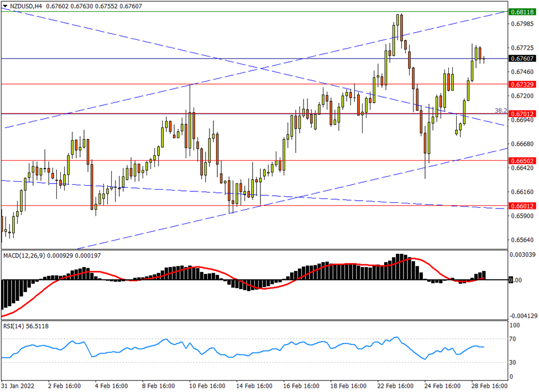Select the 0.66160 price scale value
This screenshot has height=392, width=539.
[x=522, y=192]
